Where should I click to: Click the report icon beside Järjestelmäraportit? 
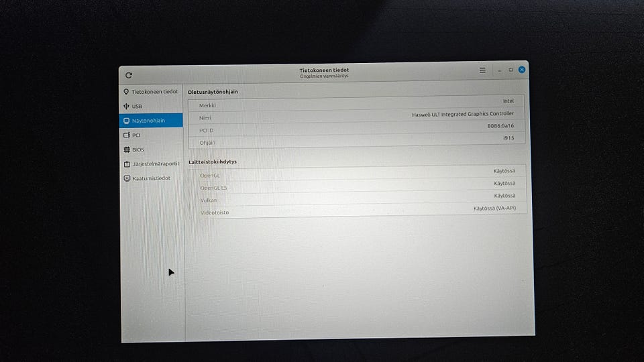[127, 164]
